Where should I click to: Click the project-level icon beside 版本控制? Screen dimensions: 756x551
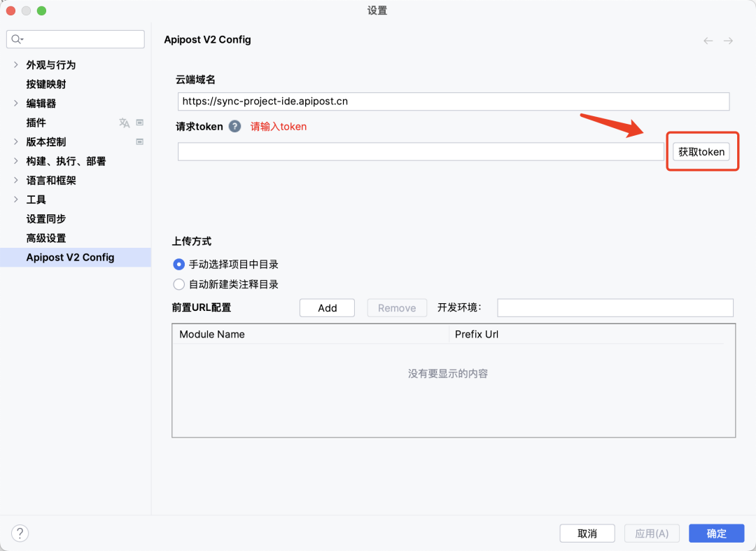[140, 141]
